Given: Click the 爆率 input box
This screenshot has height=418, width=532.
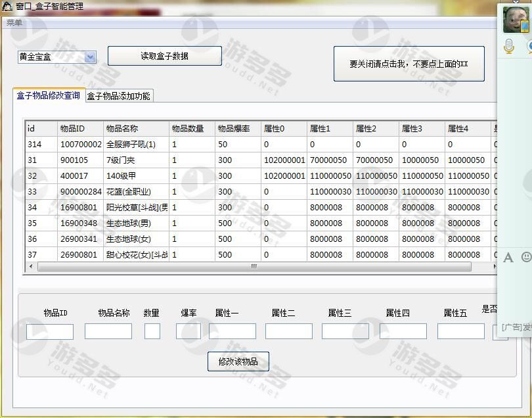Looking at the screenshot, I should pos(188,331).
